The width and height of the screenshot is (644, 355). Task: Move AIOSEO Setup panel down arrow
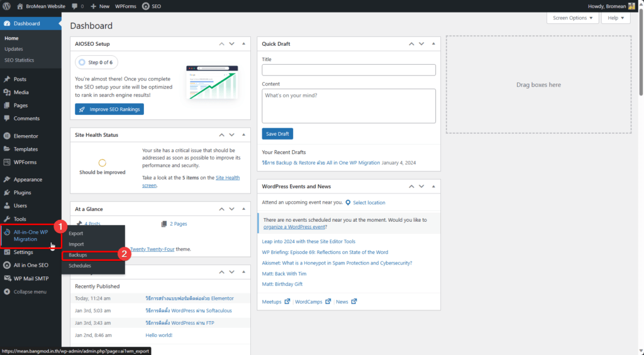[232, 44]
